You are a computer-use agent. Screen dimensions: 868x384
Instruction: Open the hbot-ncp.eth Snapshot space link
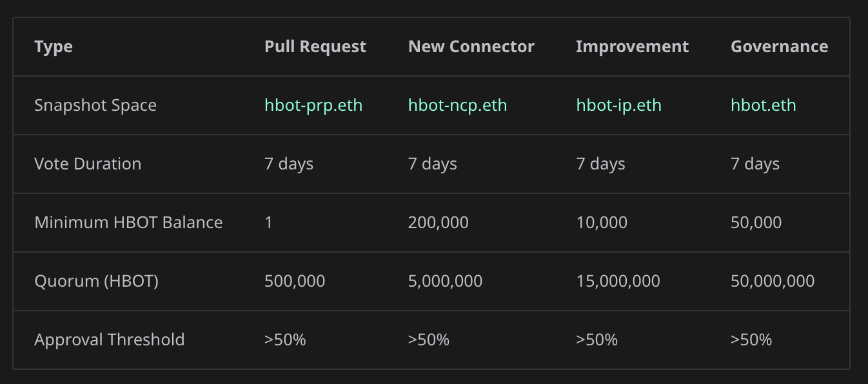point(457,105)
